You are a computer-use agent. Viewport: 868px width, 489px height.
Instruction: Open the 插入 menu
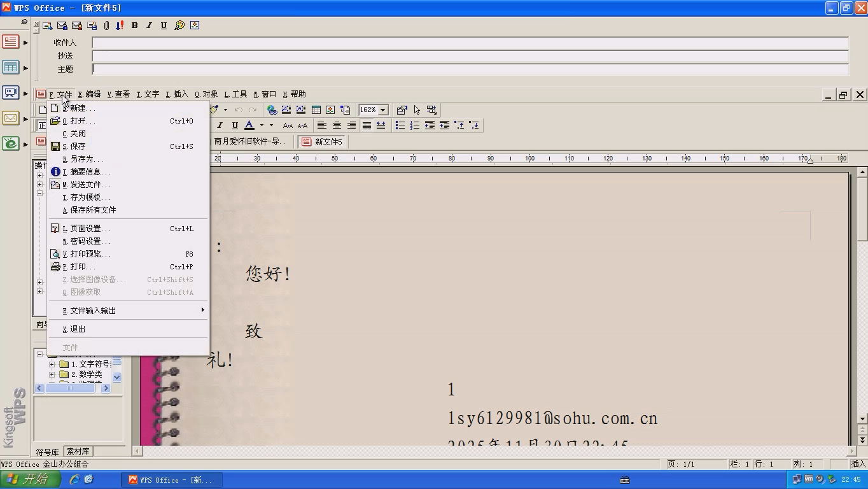point(177,94)
